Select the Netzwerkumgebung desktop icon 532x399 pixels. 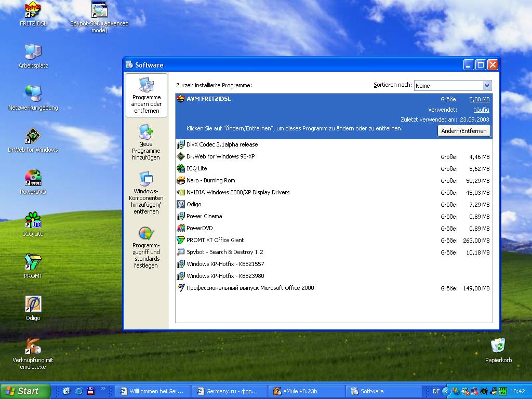pyautogui.click(x=33, y=98)
